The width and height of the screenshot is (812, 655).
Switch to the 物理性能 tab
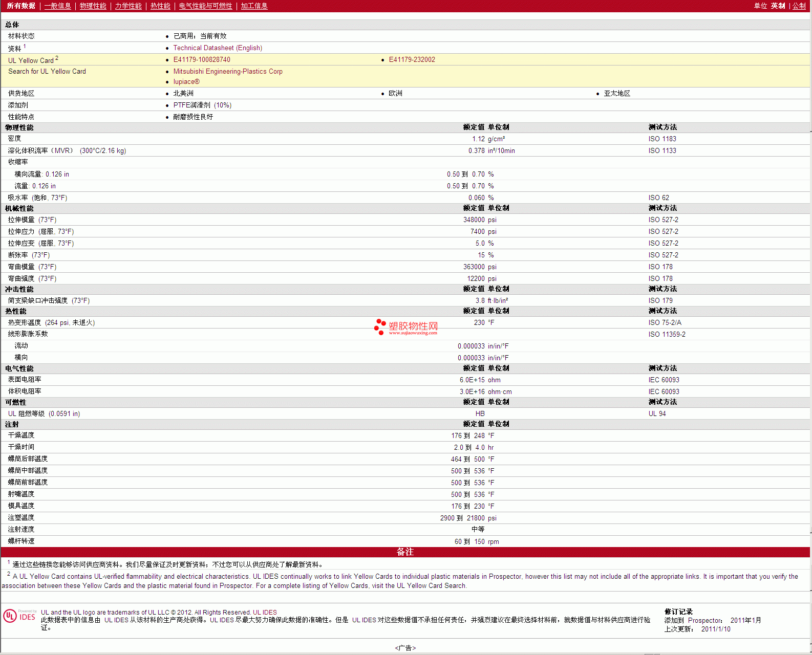click(93, 6)
